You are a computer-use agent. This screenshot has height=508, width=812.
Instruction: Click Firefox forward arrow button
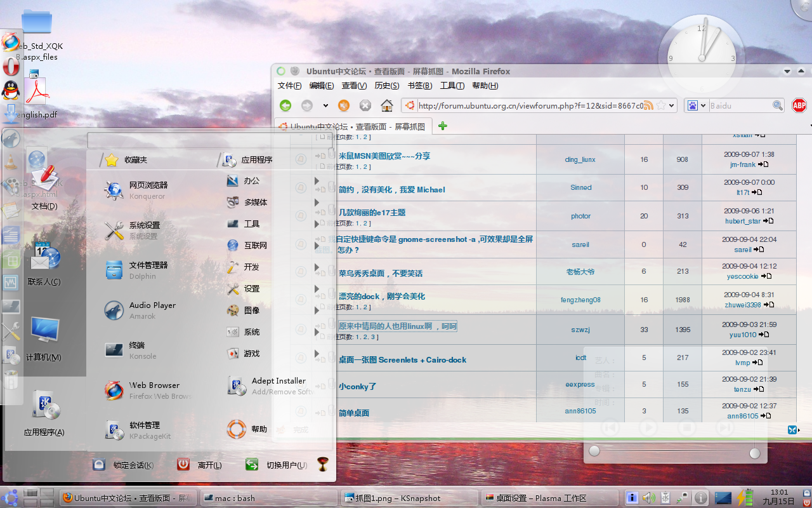click(307, 105)
